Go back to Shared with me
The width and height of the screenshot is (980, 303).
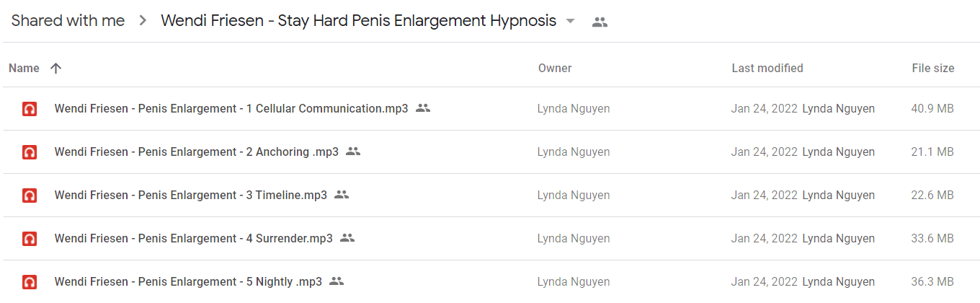68,21
